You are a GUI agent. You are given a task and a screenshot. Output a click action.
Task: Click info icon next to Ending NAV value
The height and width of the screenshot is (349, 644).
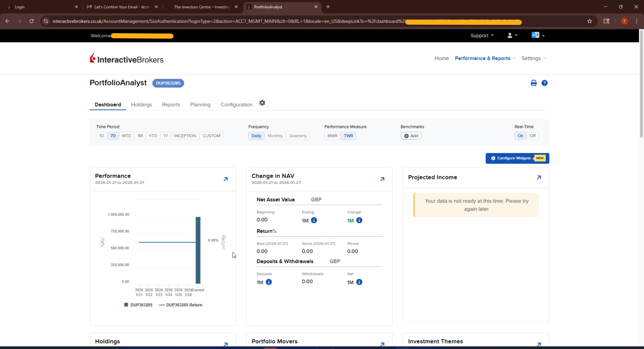tap(314, 220)
